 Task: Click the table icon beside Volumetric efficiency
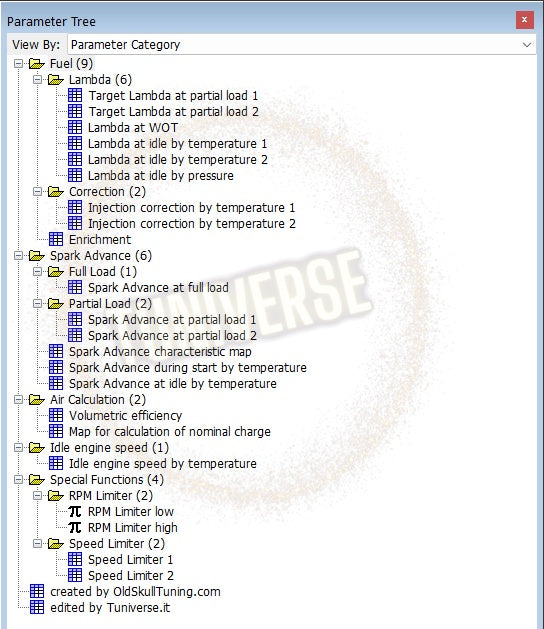pyautogui.click(x=56, y=416)
